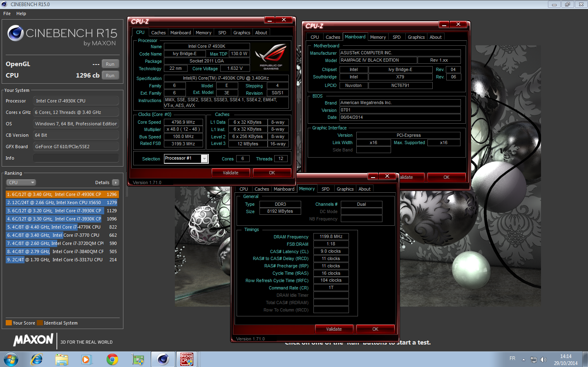Restore down the Cinebench main window
This screenshot has width=588, height=367.
[x=567, y=4]
